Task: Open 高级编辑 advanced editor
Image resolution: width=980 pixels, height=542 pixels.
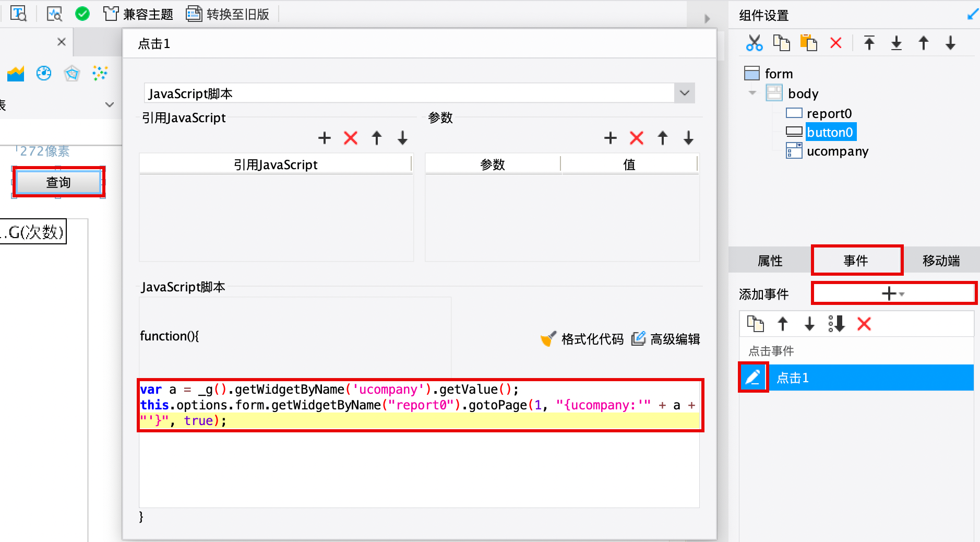Action: click(666, 339)
